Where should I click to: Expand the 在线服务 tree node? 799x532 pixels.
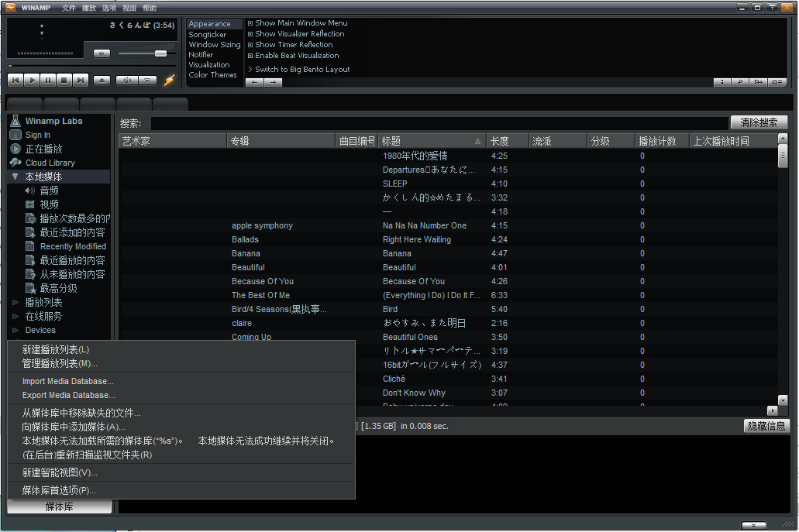pyautogui.click(x=15, y=316)
